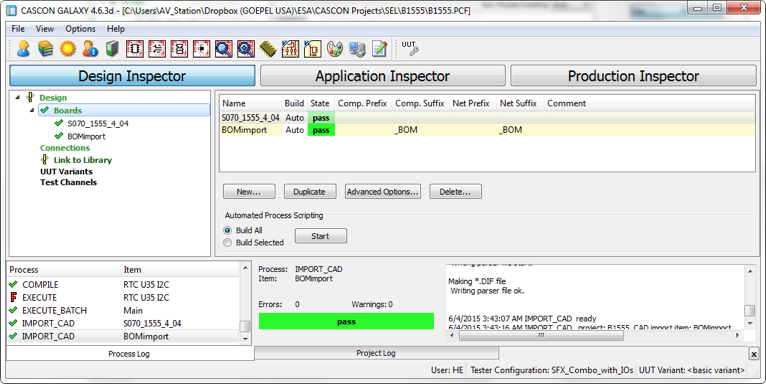Close the log panel with X button

point(753,354)
